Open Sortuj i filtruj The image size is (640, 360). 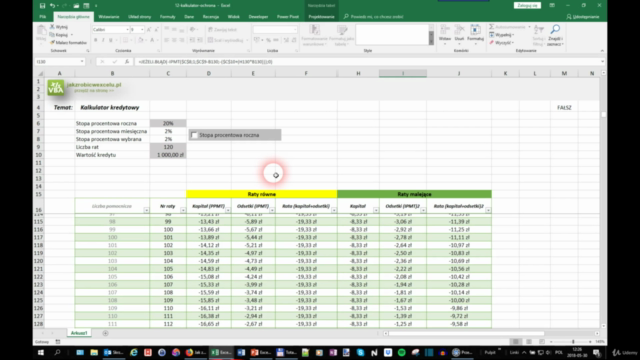pyautogui.click(x=538, y=35)
